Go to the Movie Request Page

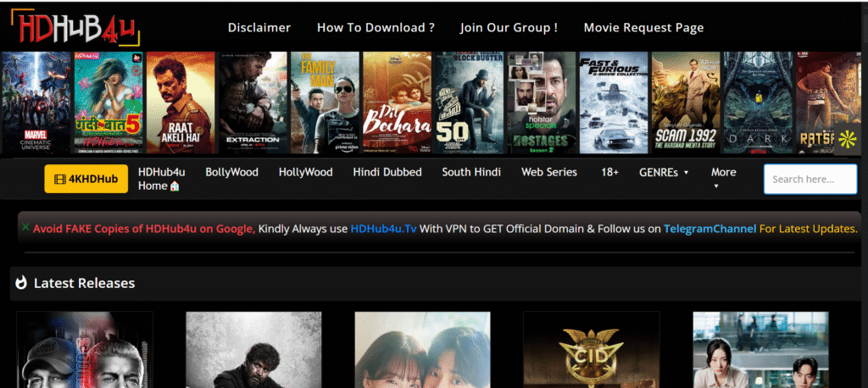click(x=644, y=28)
